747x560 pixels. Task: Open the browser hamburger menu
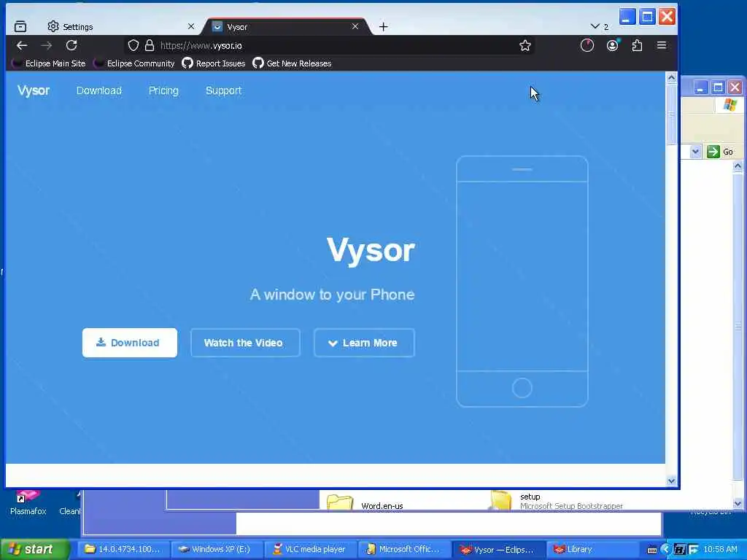point(662,45)
